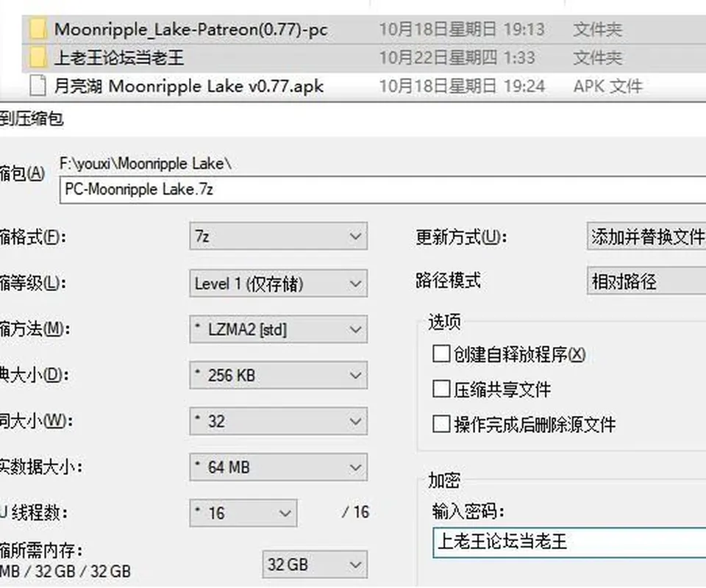The height and width of the screenshot is (588, 706).
Task: Open the LZMA2 [std] method dropdown
Action: (278, 329)
